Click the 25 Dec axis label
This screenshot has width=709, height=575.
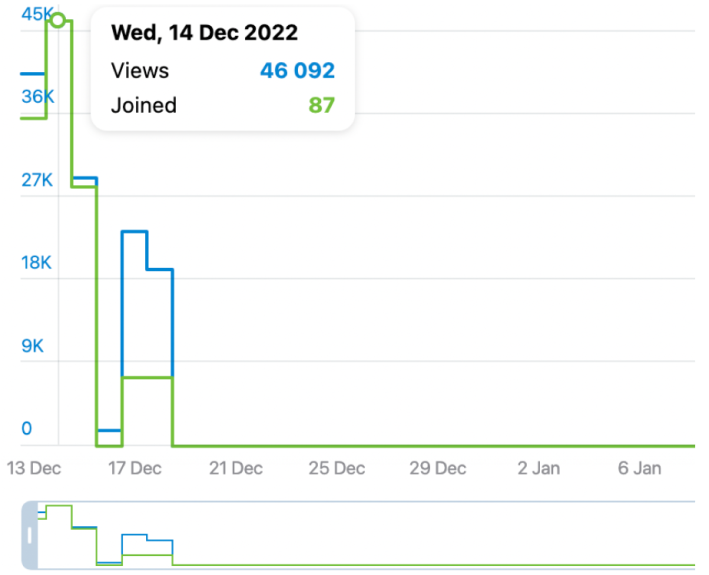338,468
